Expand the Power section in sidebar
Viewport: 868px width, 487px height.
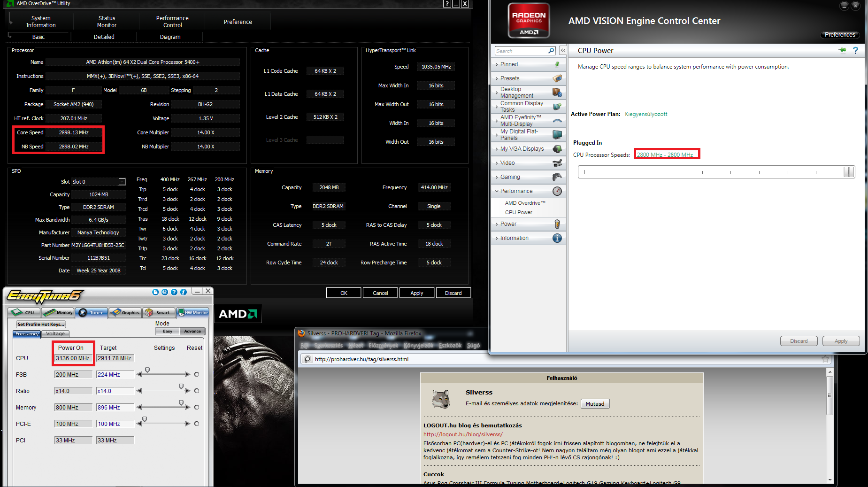(x=528, y=224)
